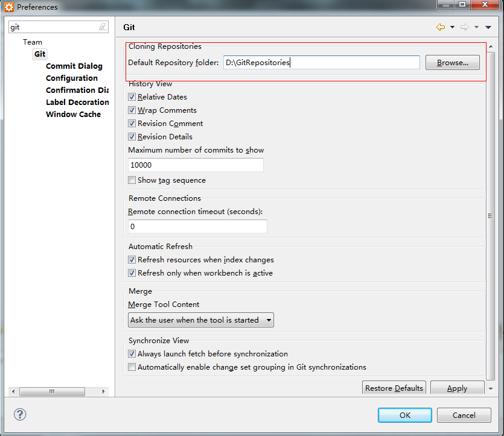504x436 pixels.
Task: Select the Team tree node
Action: coord(33,42)
